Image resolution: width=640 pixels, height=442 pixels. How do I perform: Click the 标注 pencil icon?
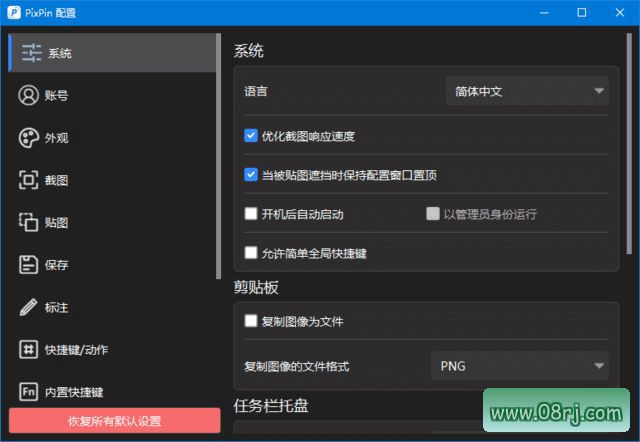[28, 307]
